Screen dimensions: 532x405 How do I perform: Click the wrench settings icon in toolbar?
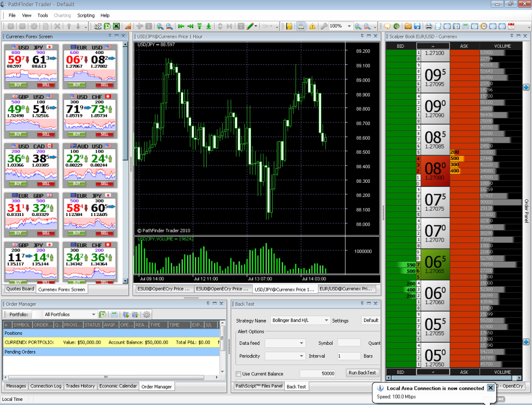point(324,26)
